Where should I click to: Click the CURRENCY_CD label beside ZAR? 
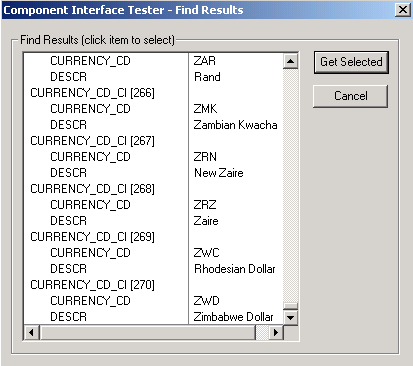coord(90,61)
